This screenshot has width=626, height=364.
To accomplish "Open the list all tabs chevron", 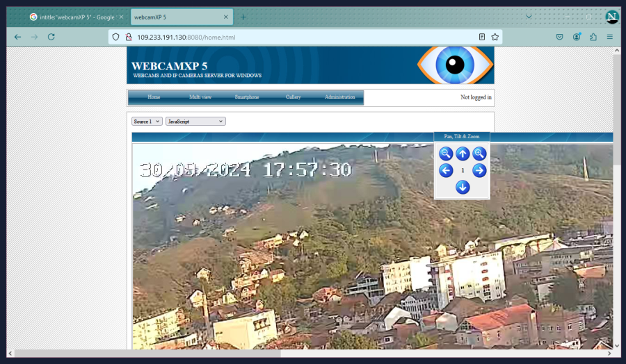I will pos(529,17).
